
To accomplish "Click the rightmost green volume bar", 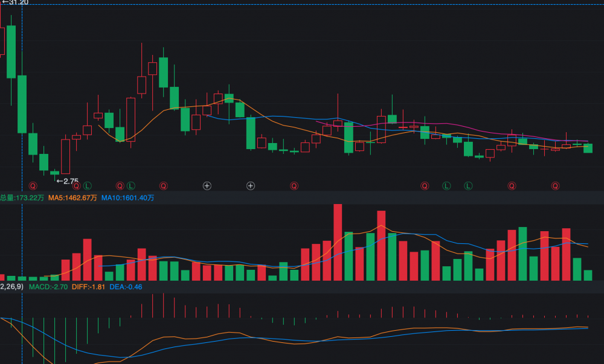I will (588, 275).
